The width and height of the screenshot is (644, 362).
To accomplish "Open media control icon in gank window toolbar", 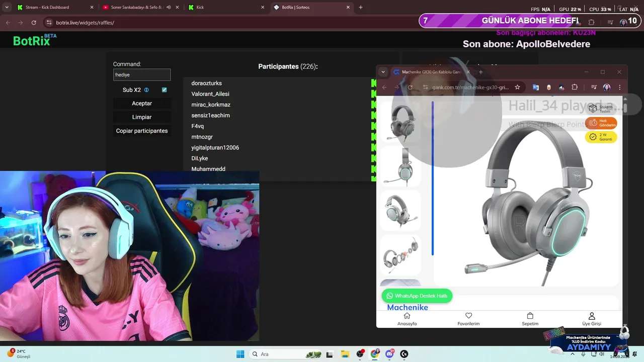I will click(x=594, y=87).
